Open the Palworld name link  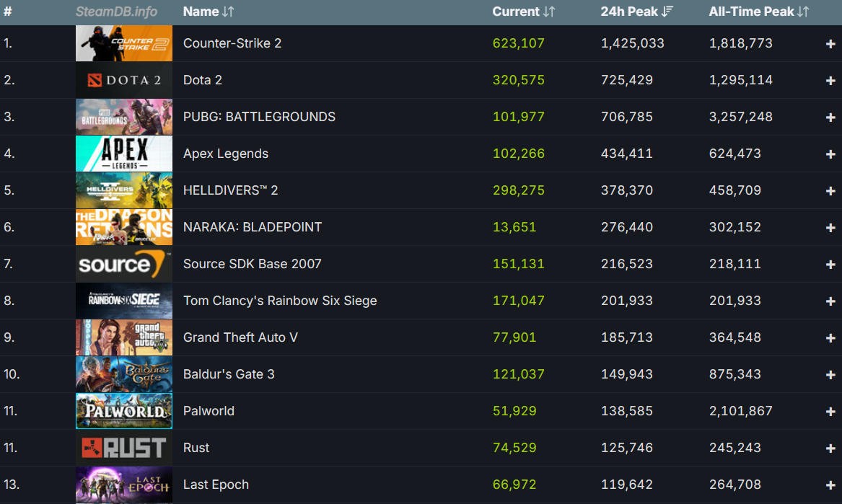click(209, 411)
